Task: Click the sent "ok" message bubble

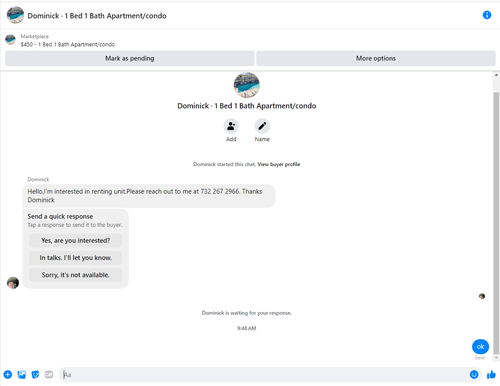Action: [480, 347]
